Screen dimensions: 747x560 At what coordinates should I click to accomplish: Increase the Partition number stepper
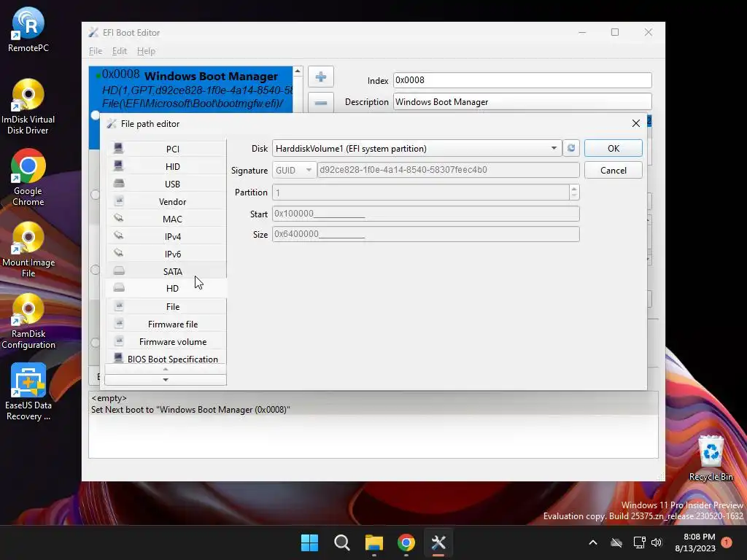tap(574, 189)
